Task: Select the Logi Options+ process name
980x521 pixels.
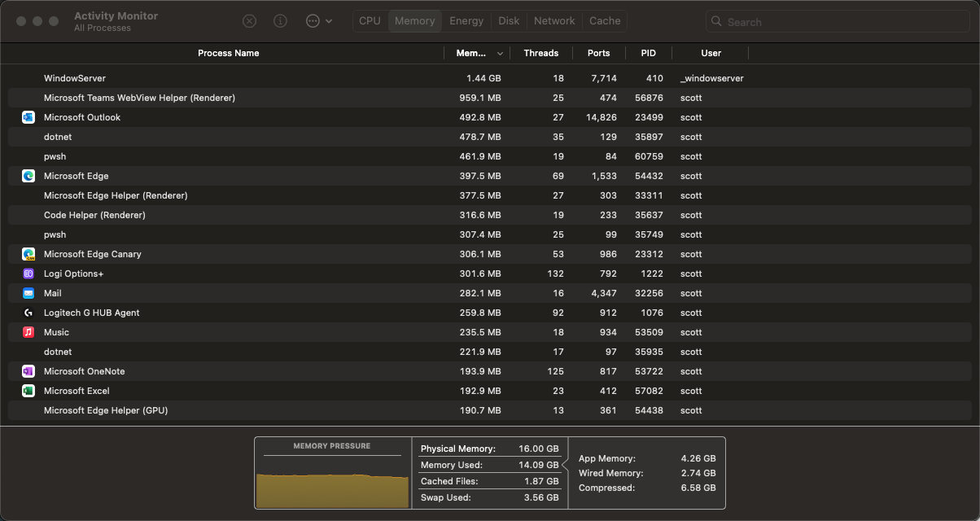Action: click(73, 274)
